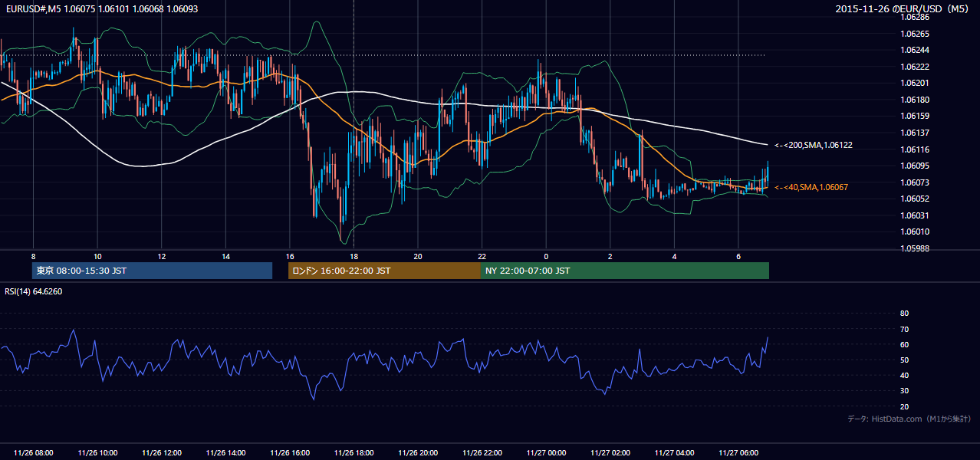Click price axis value 1.06010
Viewport: 980px width, 460px height.
tap(914, 232)
